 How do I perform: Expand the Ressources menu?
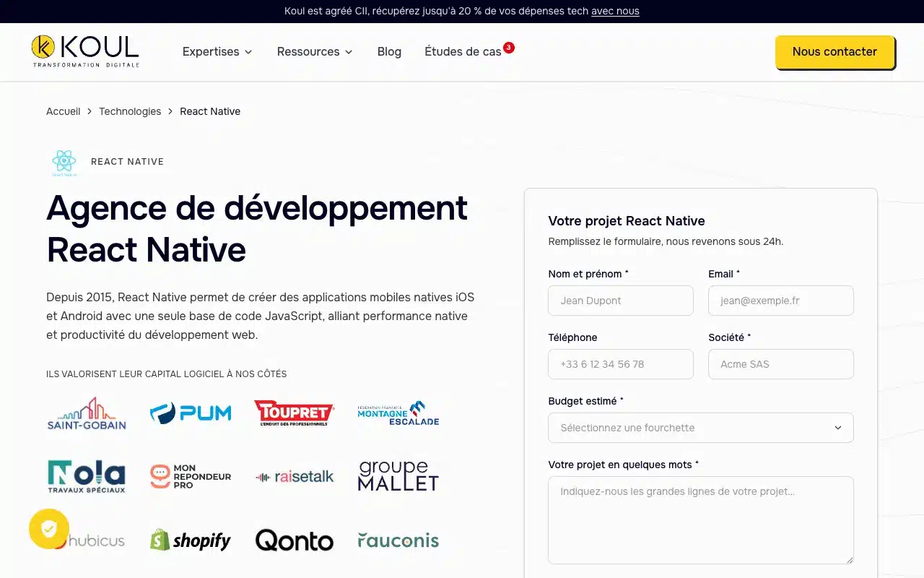315,51
